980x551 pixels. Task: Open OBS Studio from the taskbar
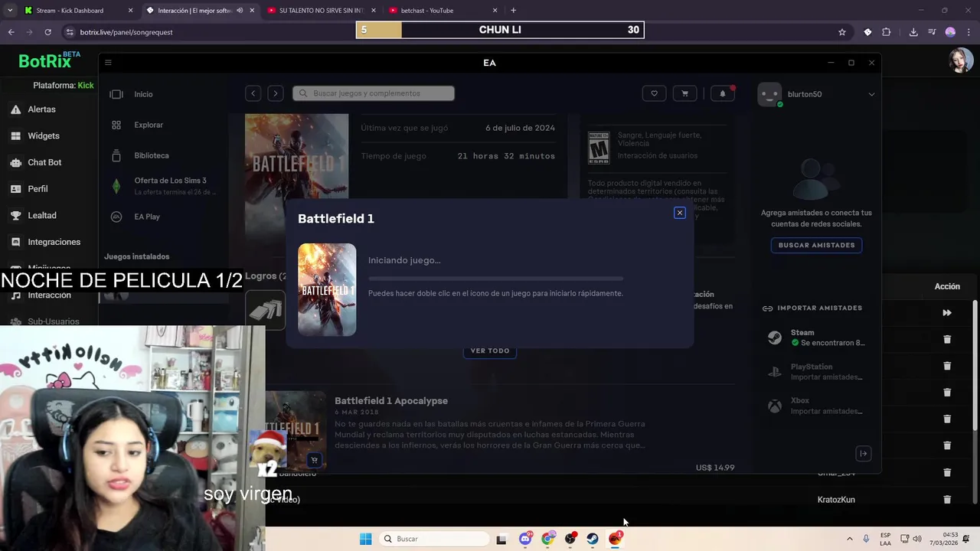click(x=570, y=539)
